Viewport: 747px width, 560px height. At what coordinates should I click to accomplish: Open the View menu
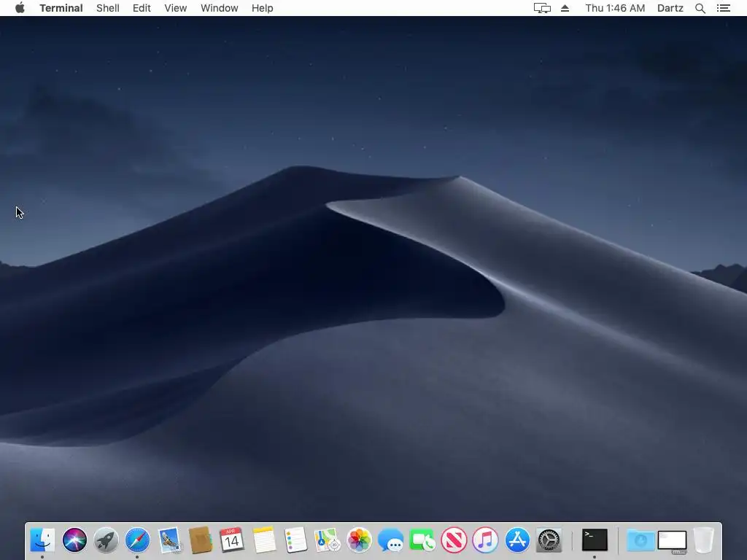point(175,8)
